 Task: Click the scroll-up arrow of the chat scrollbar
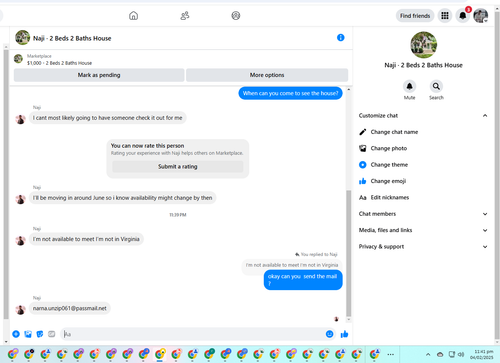[349, 89]
